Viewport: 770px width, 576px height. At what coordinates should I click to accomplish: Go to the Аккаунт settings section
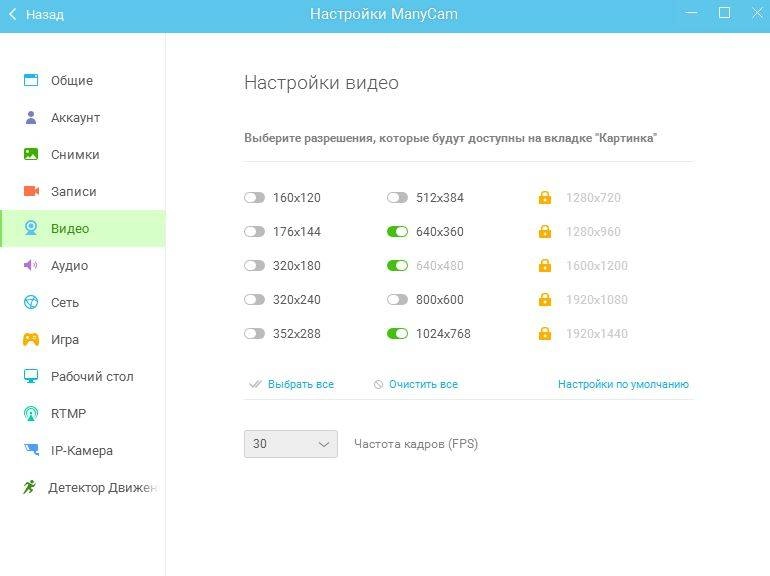(82, 117)
